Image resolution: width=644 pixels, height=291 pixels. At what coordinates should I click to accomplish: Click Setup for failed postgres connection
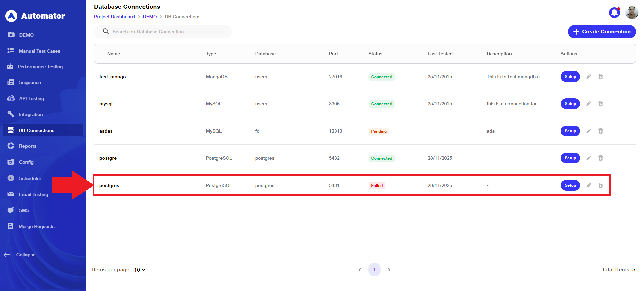click(x=570, y=185)
